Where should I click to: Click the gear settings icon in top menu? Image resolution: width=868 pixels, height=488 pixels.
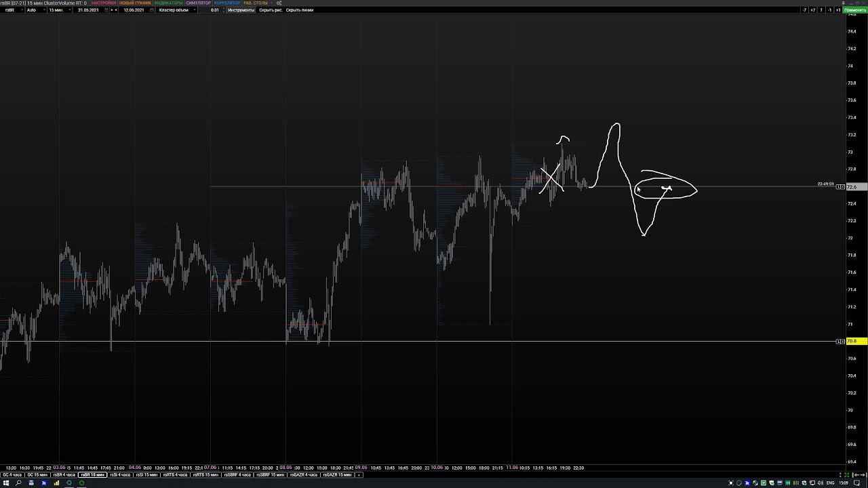(x=279, y=3)
